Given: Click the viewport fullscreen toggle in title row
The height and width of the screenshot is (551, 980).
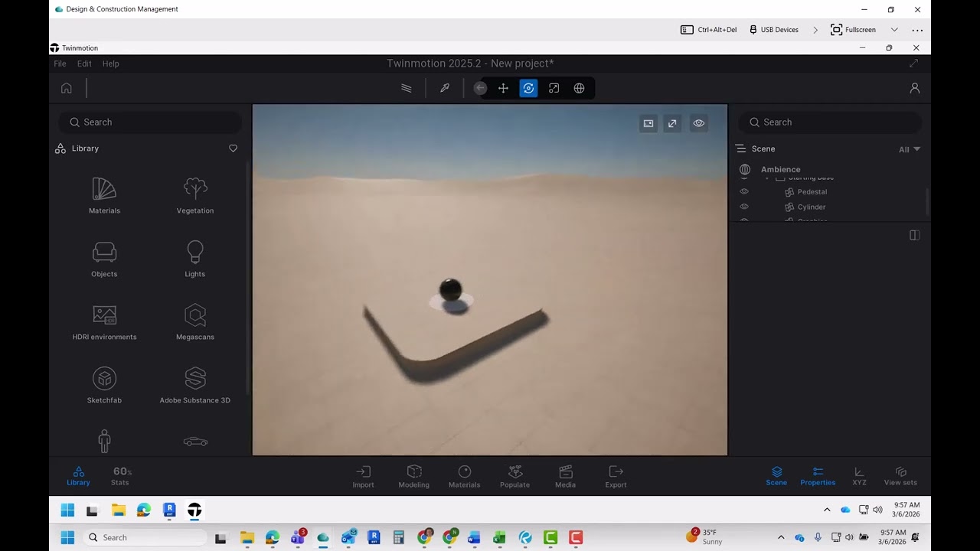Looking at the screenshot, I should tap(913, 64).
